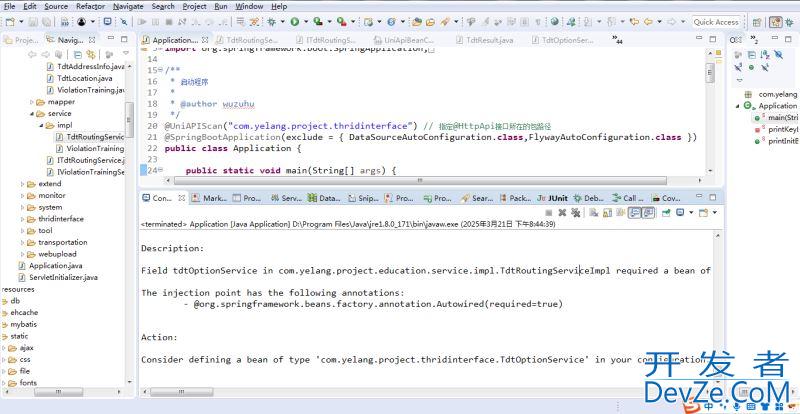Switch to TdtResult.java editor tab

485,39
